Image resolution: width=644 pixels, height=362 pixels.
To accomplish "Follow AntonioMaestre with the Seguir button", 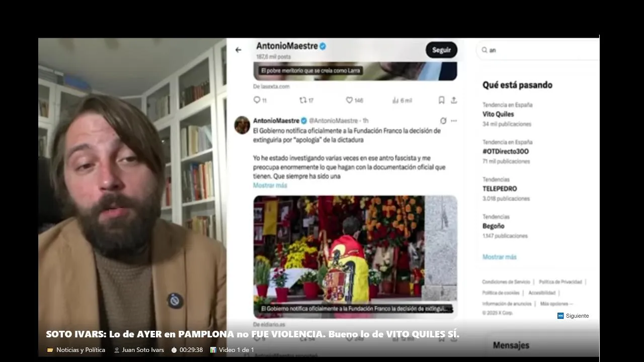I will [x=441, y=50].
